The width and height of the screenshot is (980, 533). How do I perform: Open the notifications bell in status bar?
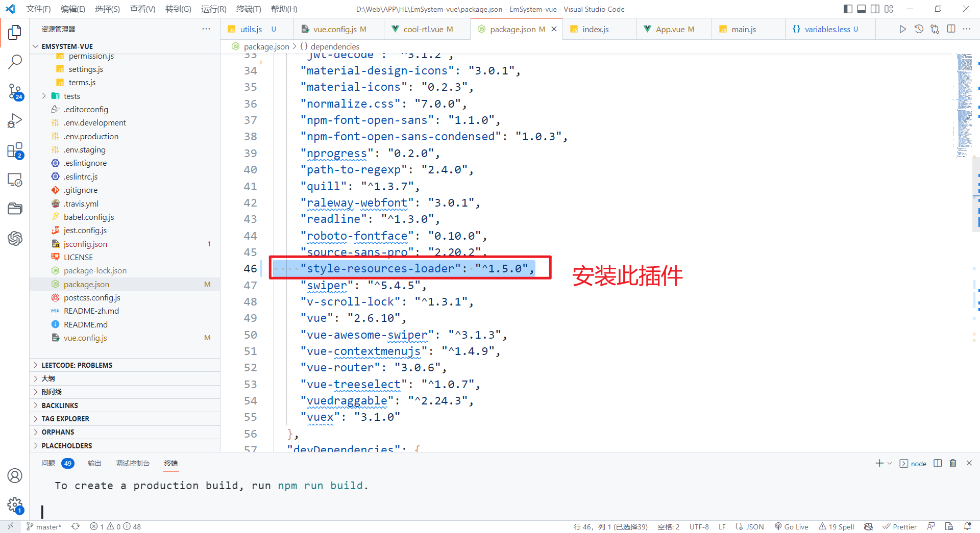pyautogui.click(x=967, y=526)
